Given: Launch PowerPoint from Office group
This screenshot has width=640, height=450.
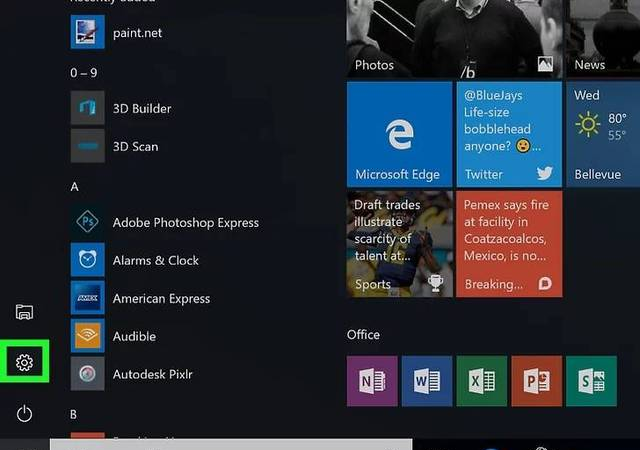Looking at the screenshot, I should point(536,381).
